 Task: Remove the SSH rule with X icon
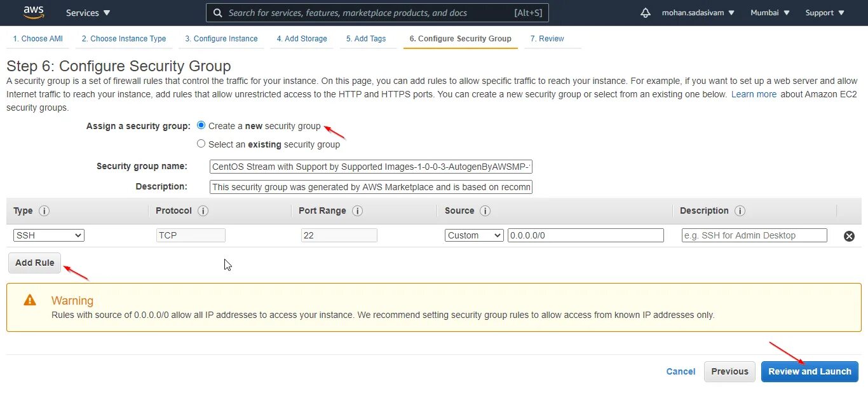[x=849, y=236]
